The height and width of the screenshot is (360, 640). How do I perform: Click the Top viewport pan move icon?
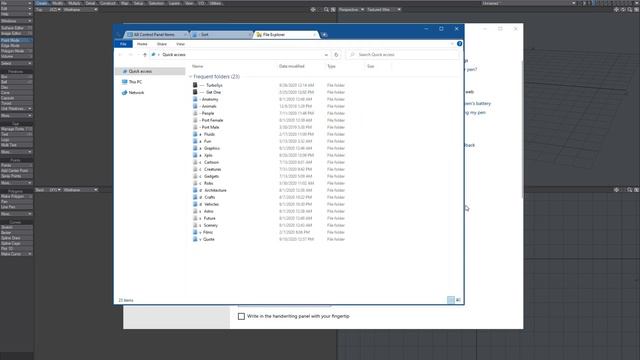[313, 9]
